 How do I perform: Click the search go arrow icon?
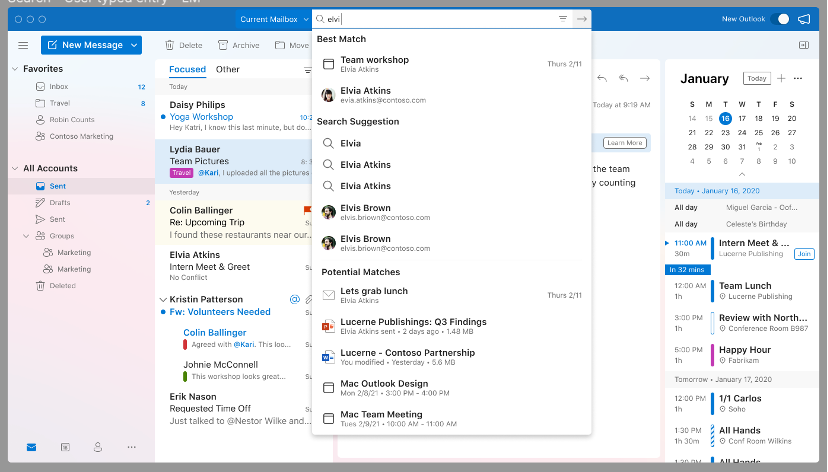click(581, 19)
